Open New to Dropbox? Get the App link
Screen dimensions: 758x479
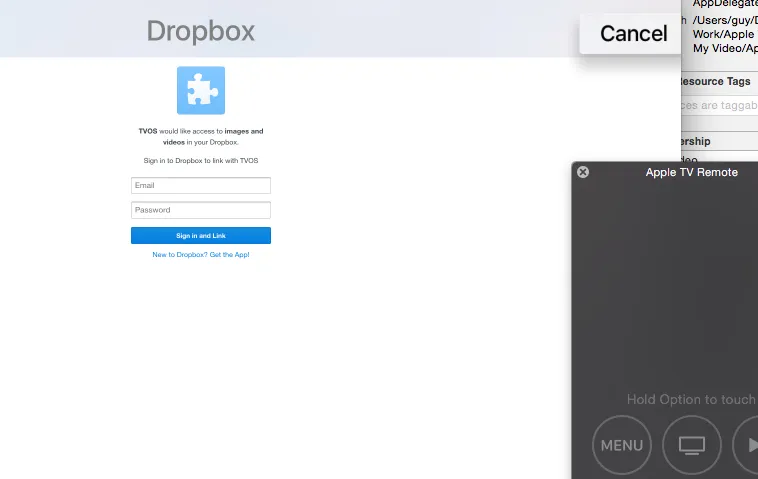(x=201, y=255)
